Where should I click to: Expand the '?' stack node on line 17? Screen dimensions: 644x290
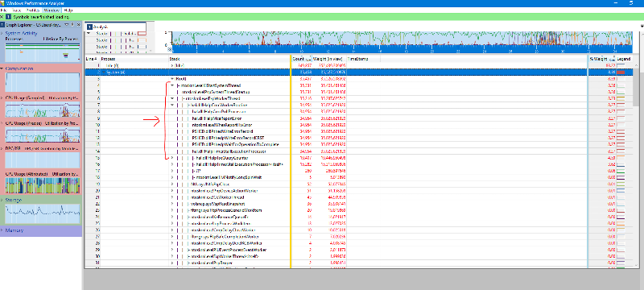click(x=172, y=171)
